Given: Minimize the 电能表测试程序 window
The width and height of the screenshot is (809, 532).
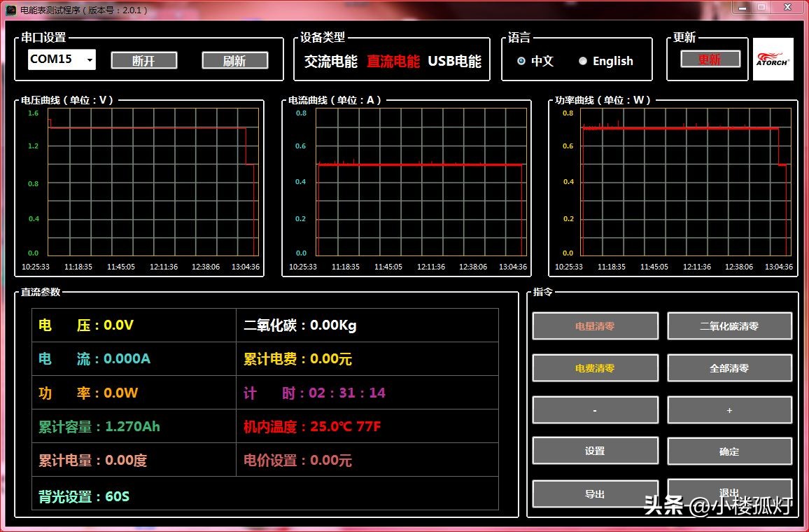Looking at the screenshot, I should click(x=743, y=8).
